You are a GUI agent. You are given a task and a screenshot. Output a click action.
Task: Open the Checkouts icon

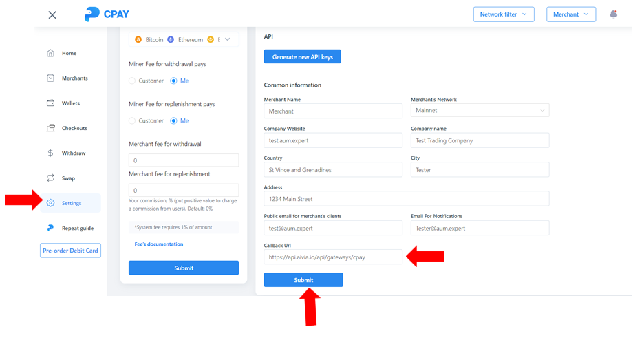50,128
